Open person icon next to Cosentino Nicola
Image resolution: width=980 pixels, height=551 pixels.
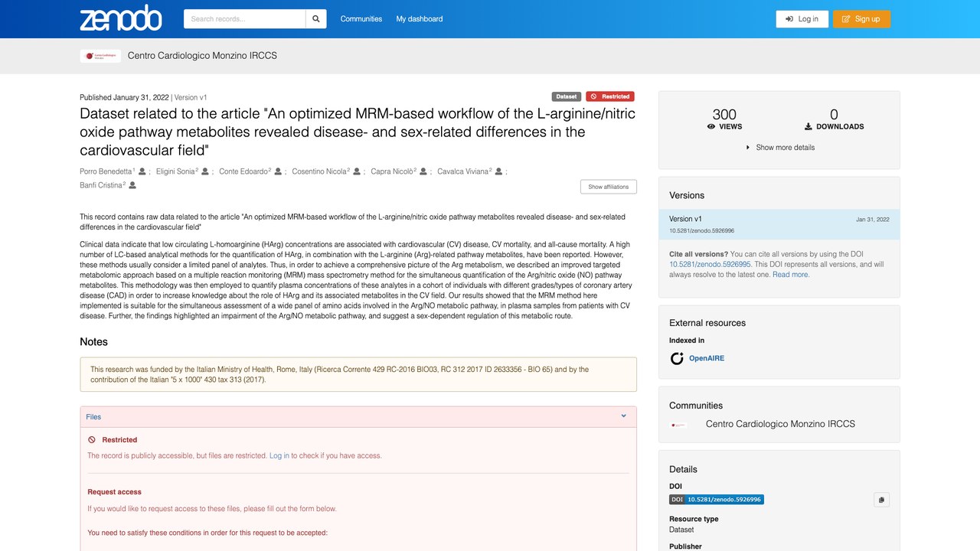click(357, 171)
